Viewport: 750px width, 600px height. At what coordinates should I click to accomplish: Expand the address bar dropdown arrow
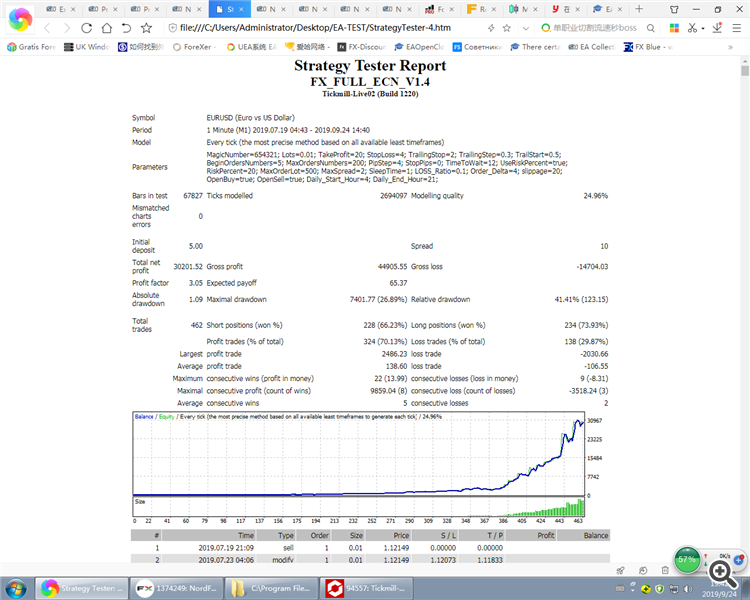tap(526, 28)
